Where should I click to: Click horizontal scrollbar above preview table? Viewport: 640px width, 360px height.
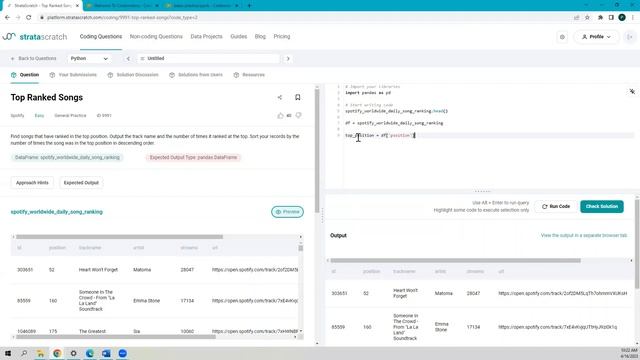point(120,237)
